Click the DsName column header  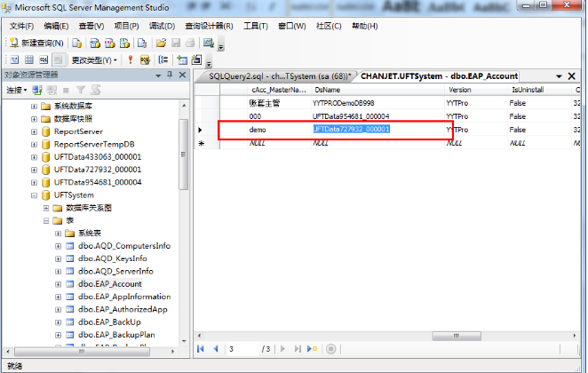[377, 90]
